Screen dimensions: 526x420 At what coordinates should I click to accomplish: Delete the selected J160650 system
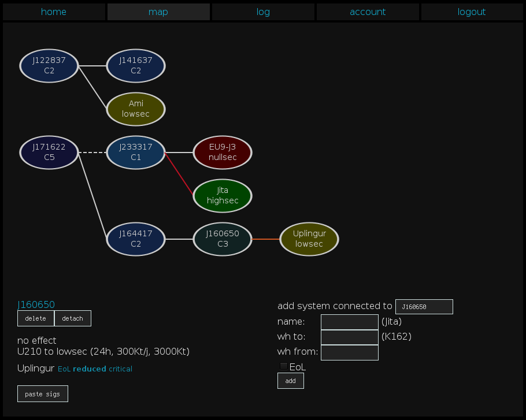click(x=36, y=318)
